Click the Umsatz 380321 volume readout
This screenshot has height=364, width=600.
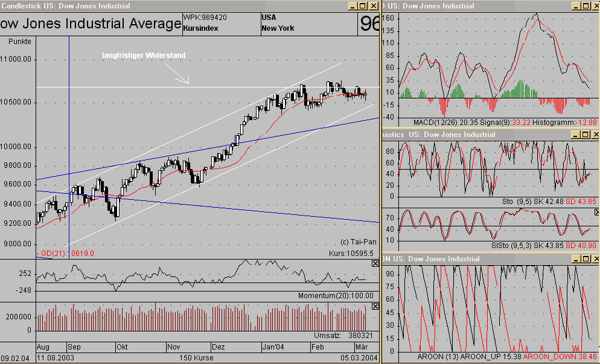pos(343,336)
